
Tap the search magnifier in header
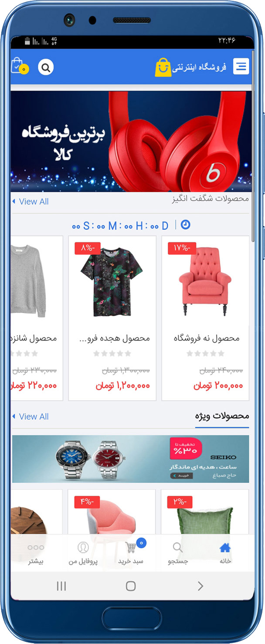point(46,67)
